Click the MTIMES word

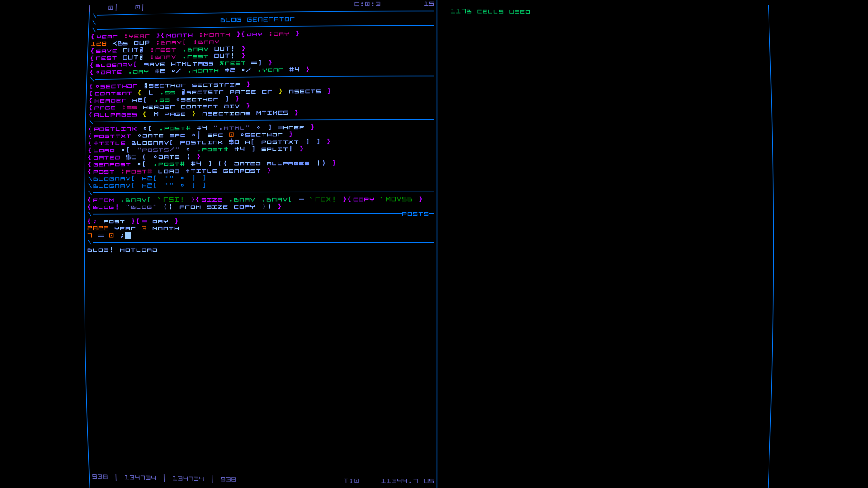point(272,113)
